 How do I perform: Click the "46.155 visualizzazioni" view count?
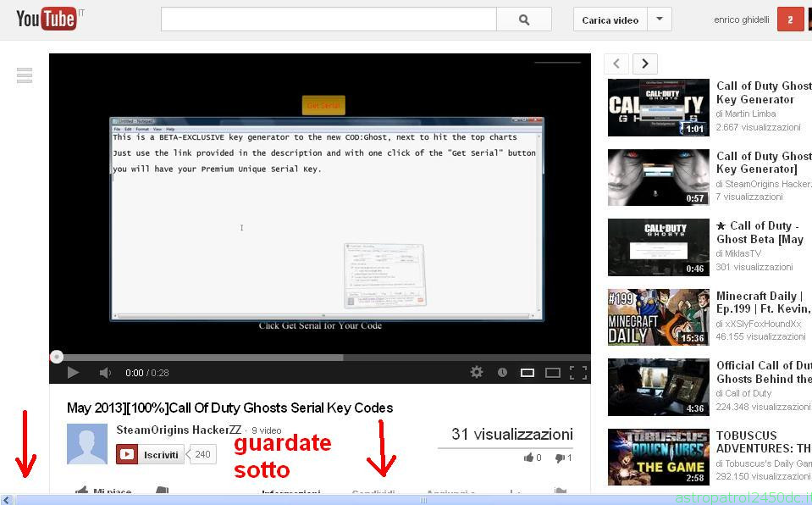(x=760, y=336)
